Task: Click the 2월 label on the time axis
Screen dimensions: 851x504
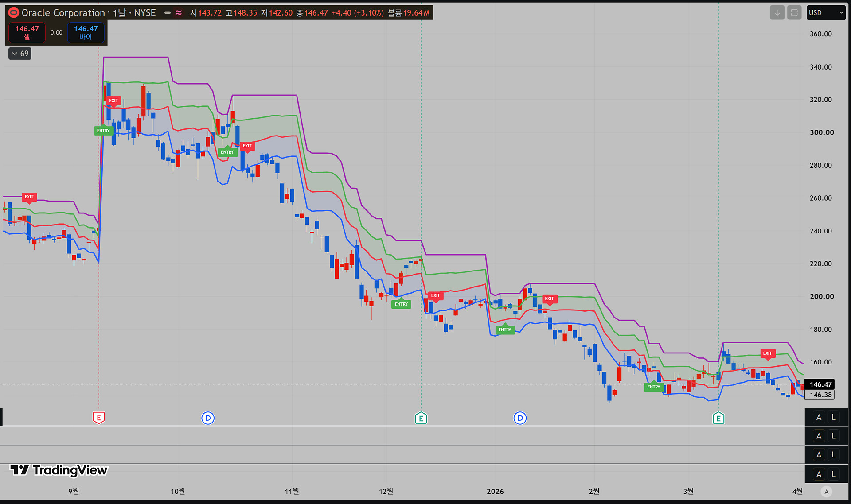Action: pos(594,491)
